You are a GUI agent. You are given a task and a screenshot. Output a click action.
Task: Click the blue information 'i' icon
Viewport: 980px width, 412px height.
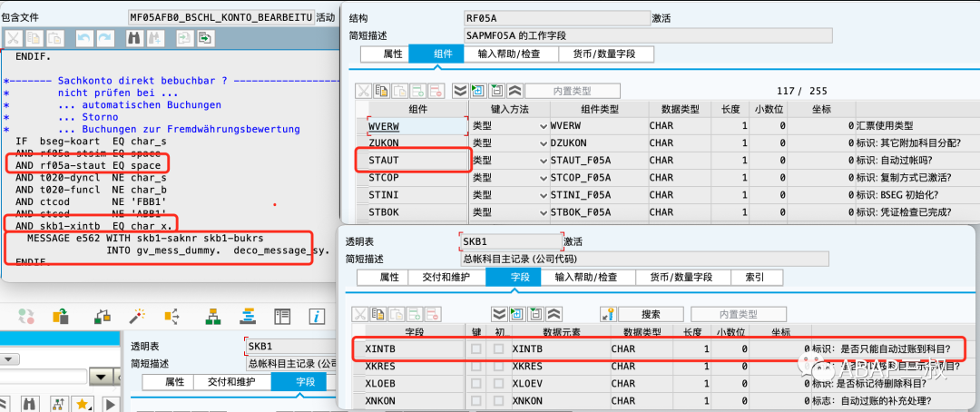[318, 315]
